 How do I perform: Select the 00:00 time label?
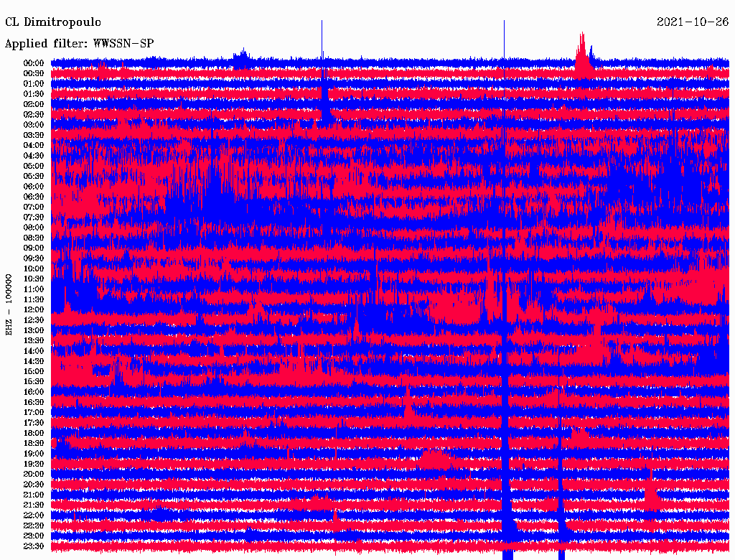point(34,63)
